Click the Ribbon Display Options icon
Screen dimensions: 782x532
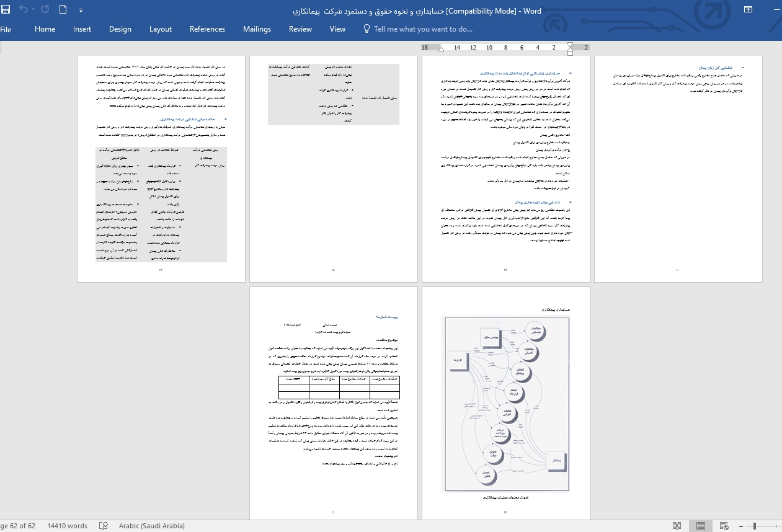point(748,9)
